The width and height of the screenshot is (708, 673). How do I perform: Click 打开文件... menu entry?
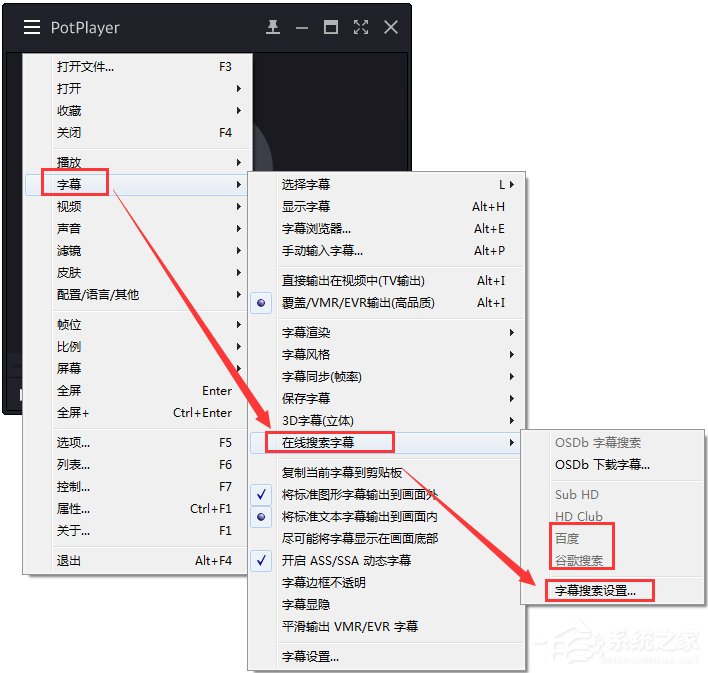[136, 67]
